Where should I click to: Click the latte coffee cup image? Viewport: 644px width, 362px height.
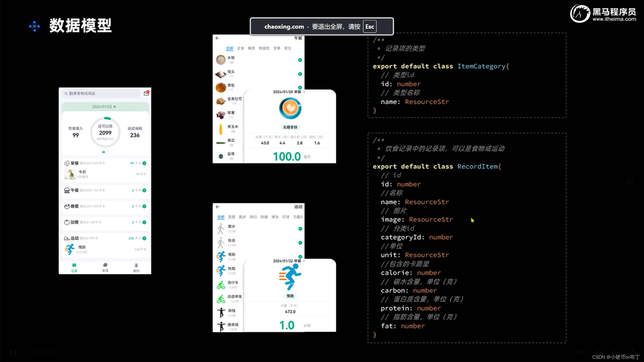(x=290, y=108)
